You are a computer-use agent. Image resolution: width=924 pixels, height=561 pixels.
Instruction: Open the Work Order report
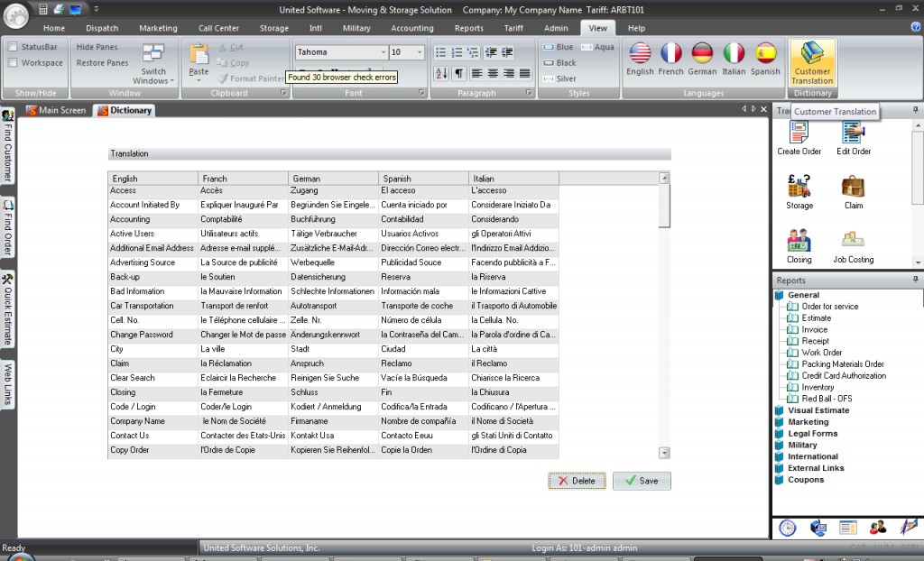click(821, 353)
